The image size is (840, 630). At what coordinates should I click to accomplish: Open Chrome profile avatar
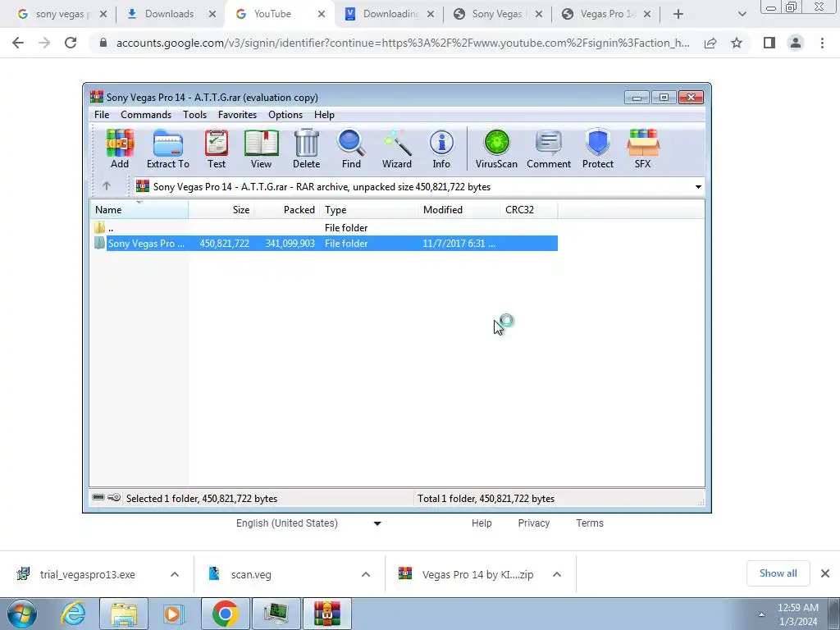pos(796,43)
